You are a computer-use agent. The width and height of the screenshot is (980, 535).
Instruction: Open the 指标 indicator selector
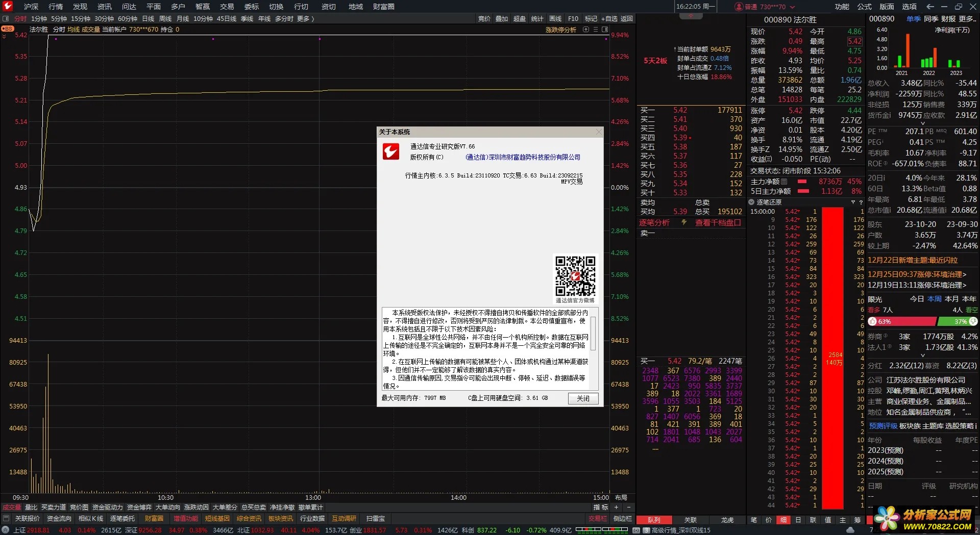(601, 507)
